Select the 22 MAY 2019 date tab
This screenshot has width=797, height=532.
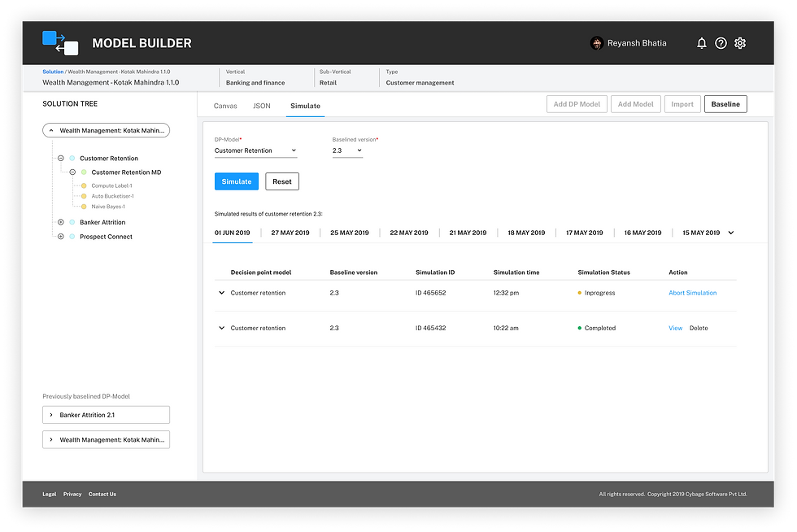pos(409,233)
